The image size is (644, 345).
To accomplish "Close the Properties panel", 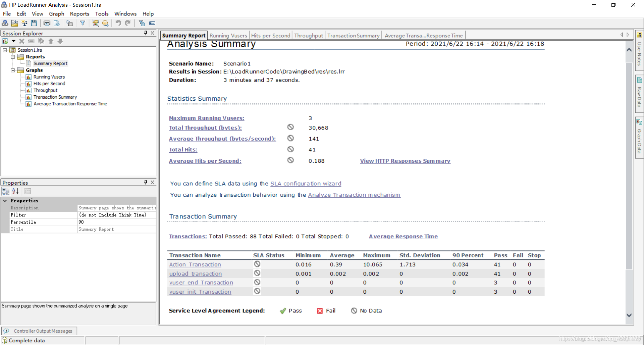I will (x=153, y=182).
